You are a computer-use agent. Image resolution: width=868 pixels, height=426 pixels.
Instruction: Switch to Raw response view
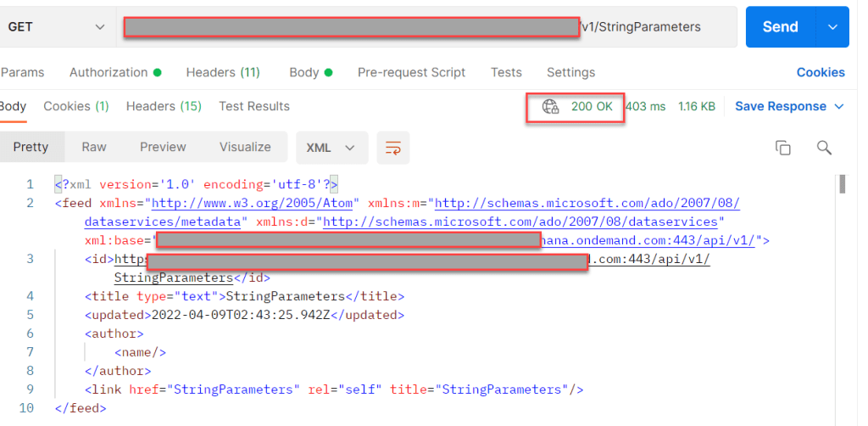click(94, 148)
